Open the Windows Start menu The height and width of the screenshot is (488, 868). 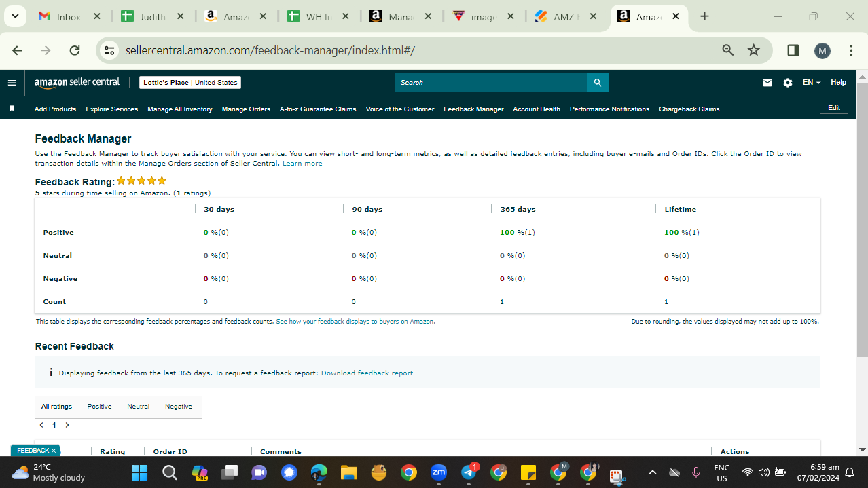click(x=139, y=472)
